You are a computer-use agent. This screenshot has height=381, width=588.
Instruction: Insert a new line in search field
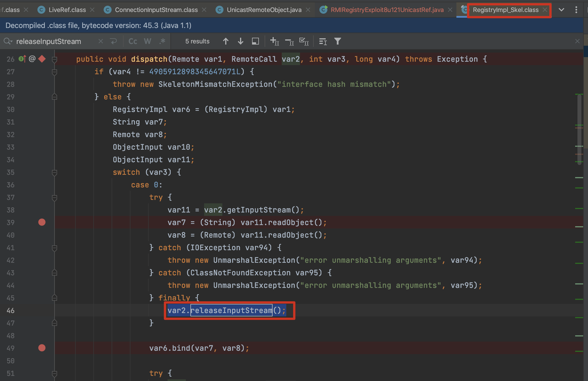[x=114, y=41]
